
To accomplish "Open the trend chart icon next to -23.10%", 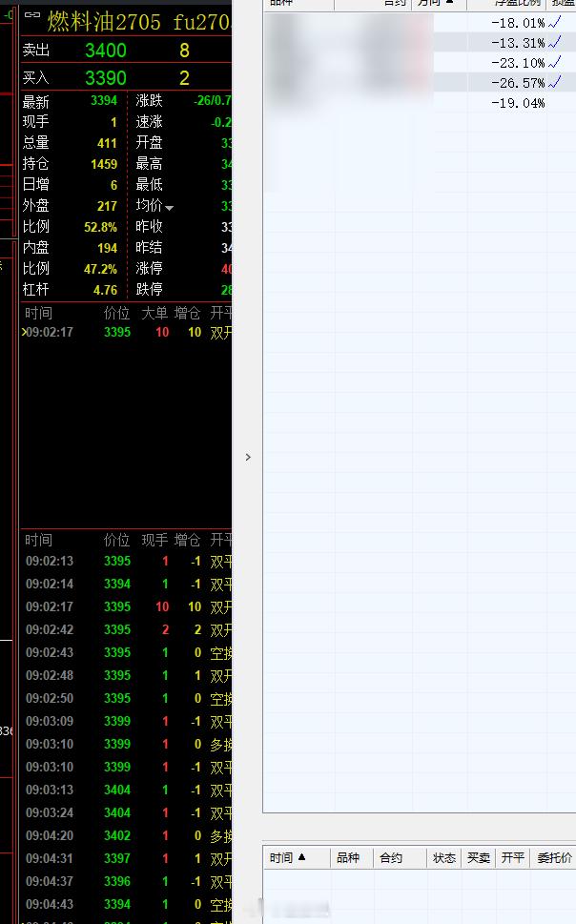I will [x=555, y=63].
